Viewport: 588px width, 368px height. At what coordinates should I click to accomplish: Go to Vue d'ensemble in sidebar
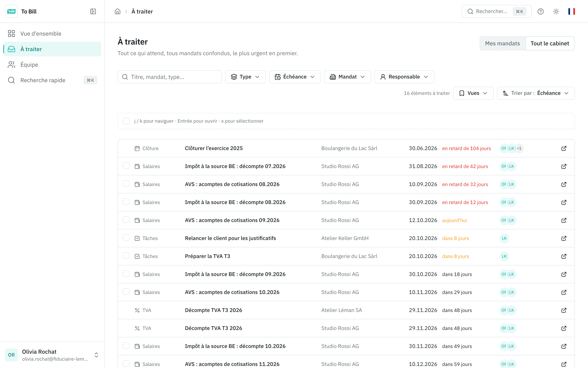click(52, 34)
